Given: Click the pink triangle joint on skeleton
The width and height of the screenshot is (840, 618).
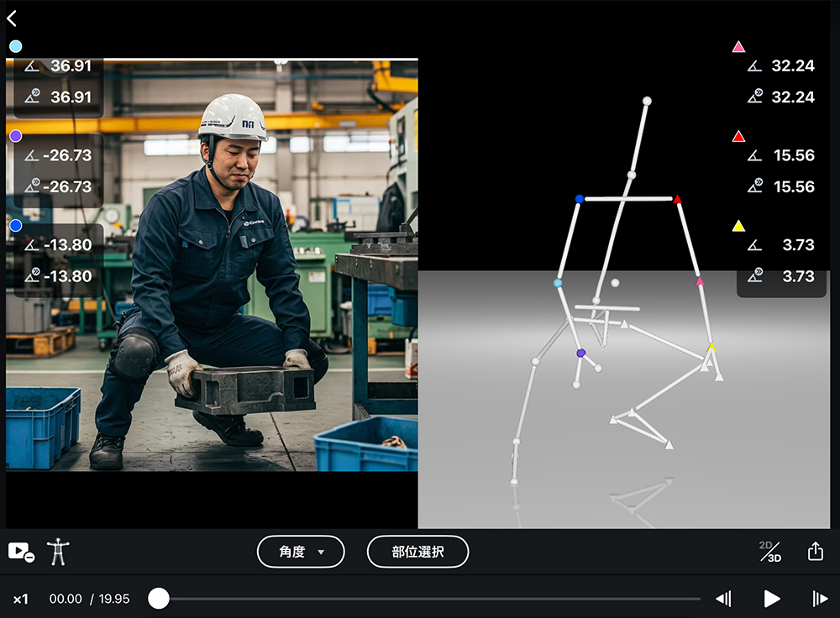Looking at the screenshot, I should tap(700, 281).
